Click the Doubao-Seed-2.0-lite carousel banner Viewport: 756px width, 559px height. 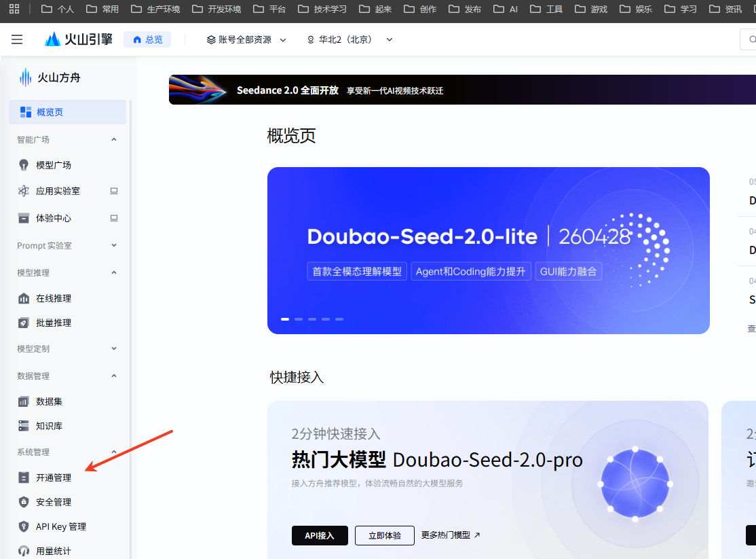tap(489, 251)
